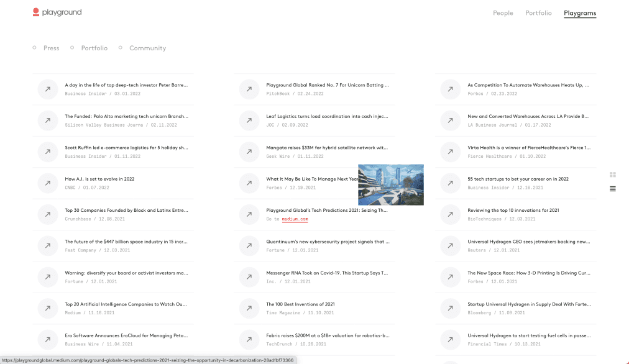Click arrow icon for Peter Barrett article
Screen dimensions: 629x364
click(x=48, y=89)
